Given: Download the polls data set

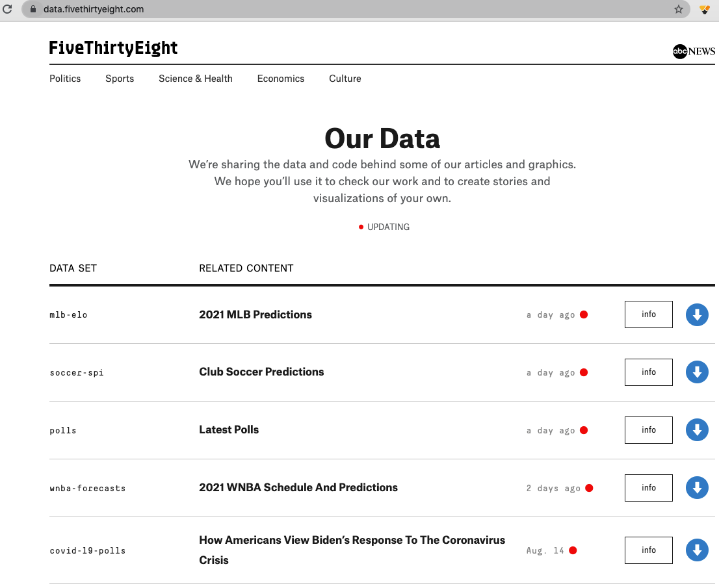Looking at the screenshot, I should (697, 430).
